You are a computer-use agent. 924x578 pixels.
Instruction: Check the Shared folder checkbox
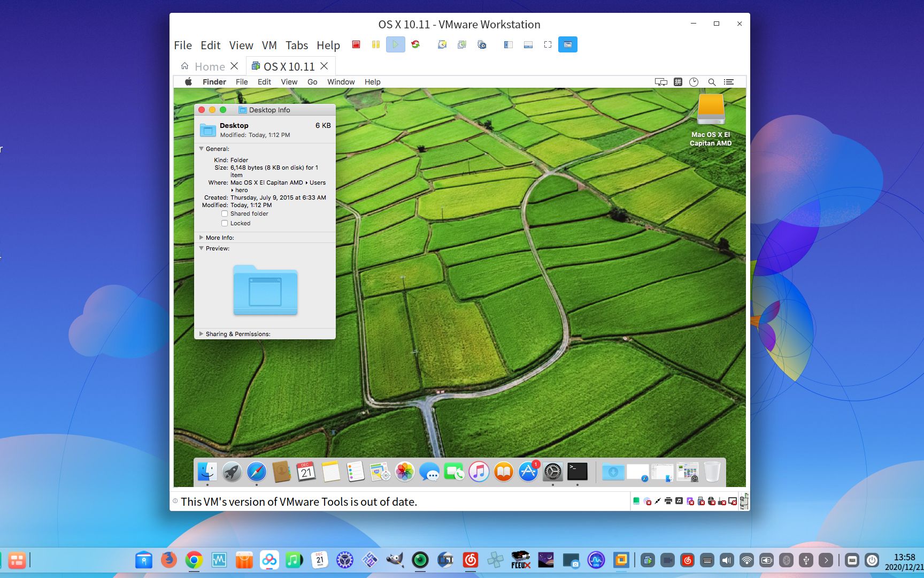[x=225, y=214]
